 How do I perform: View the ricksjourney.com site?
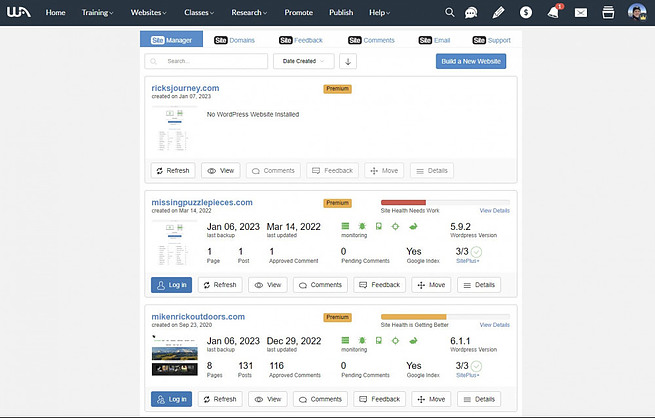coord(221,170)
